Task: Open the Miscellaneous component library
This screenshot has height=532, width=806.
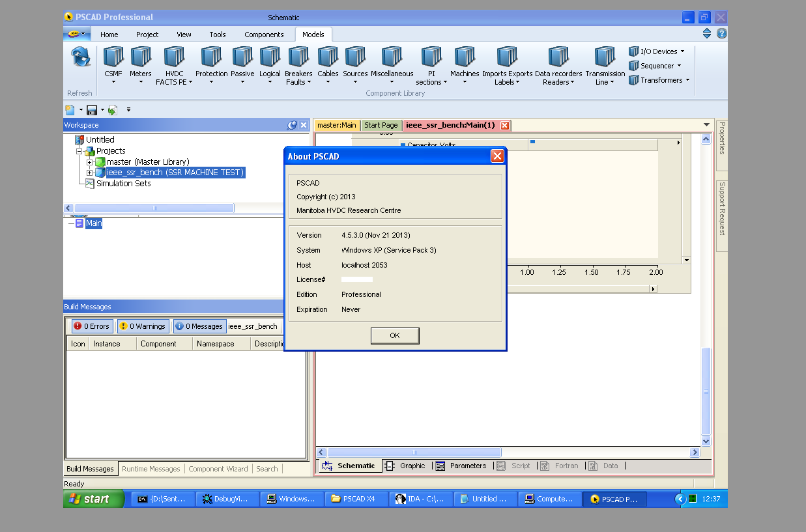Action: [392, 65]
